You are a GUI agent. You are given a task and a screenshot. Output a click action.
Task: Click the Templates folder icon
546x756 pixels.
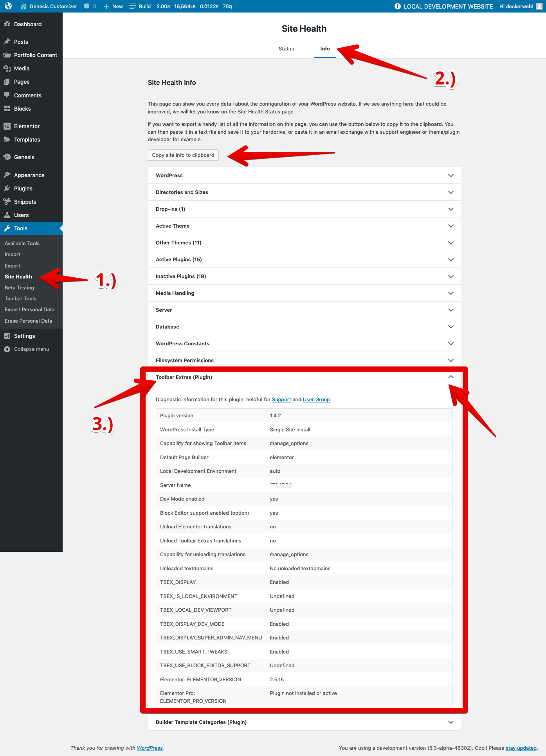coord(7,140)
